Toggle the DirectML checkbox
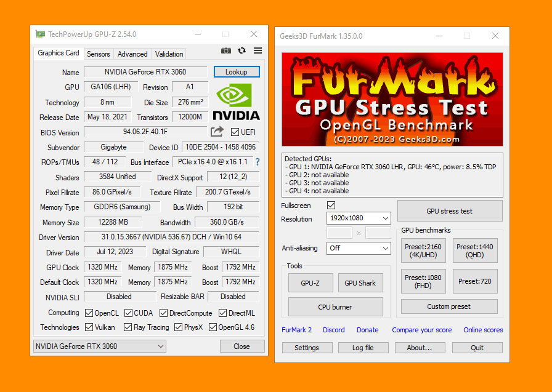552x392 pixels. coord(222,313)
